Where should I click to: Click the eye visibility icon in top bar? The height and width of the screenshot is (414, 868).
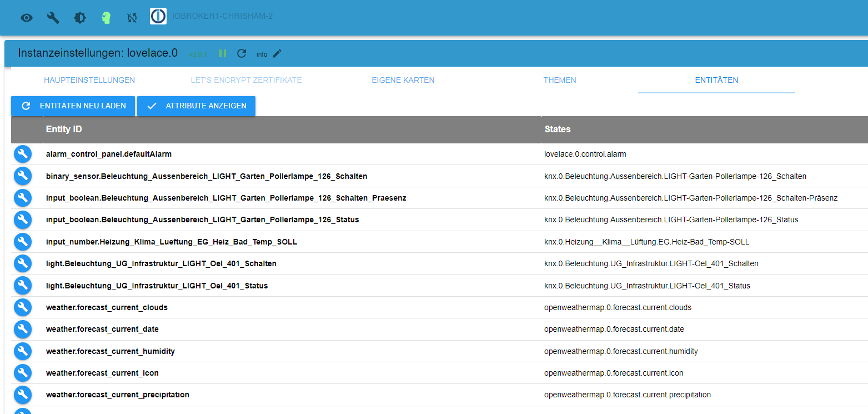(27, 18)
